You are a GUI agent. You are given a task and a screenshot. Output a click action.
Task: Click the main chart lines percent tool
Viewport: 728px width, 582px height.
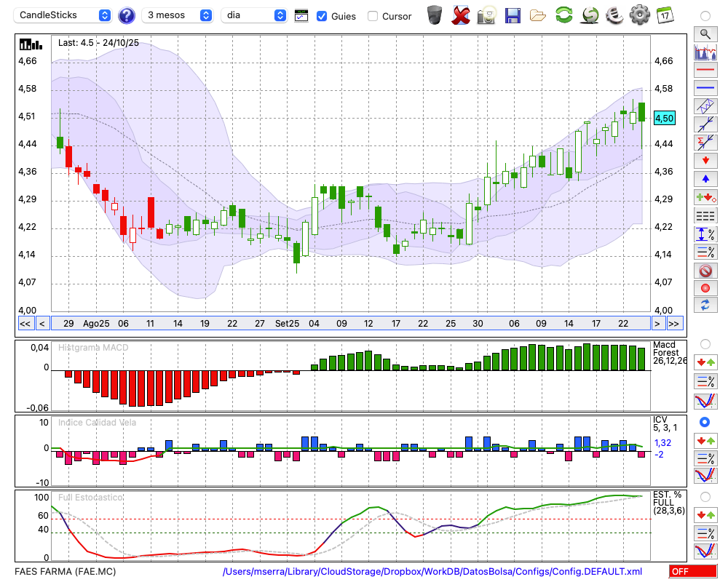click(x=705, y=252)
